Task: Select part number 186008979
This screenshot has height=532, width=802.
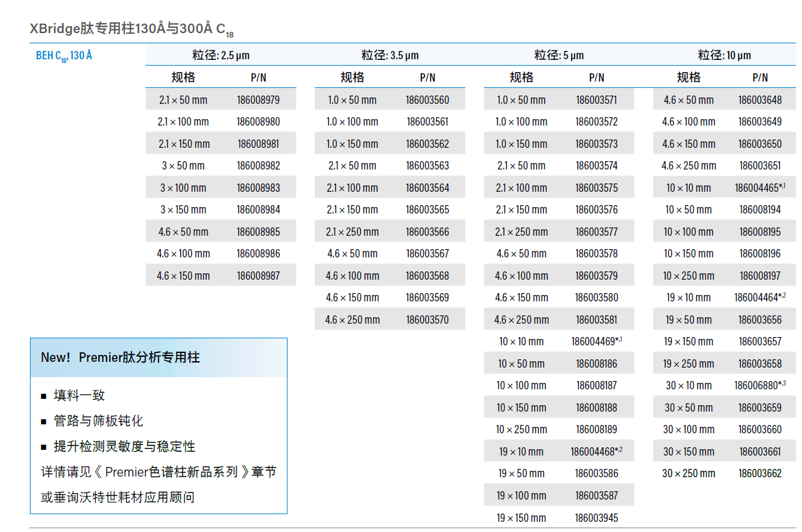Action: (x=258, y=100)
